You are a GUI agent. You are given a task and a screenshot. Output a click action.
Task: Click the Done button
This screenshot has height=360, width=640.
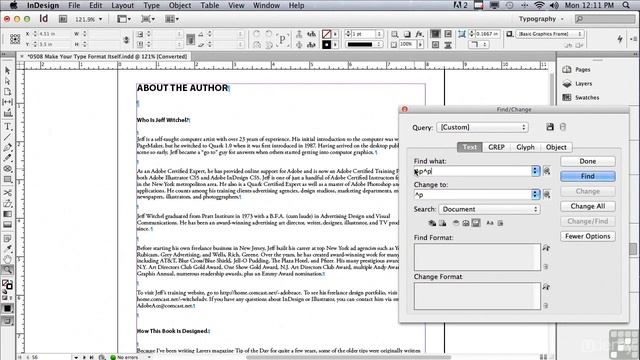(587, 161)
